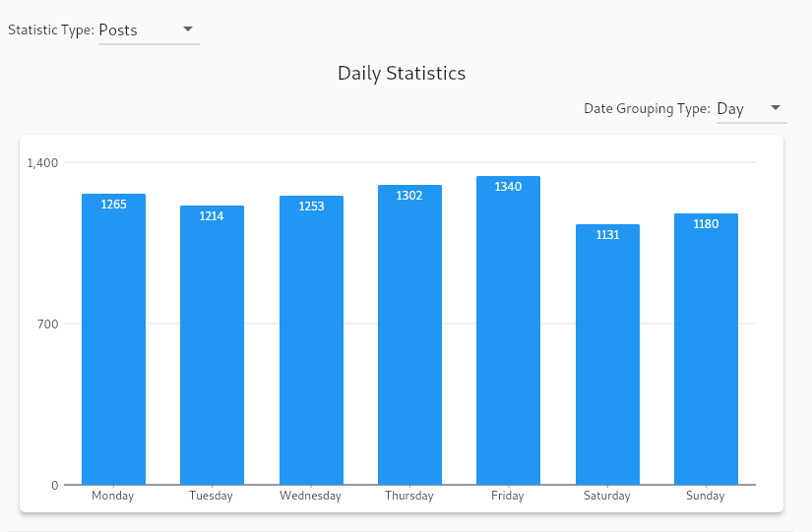Click the Monday bar in the chart
812x532 pixels.
pos(113,339)
